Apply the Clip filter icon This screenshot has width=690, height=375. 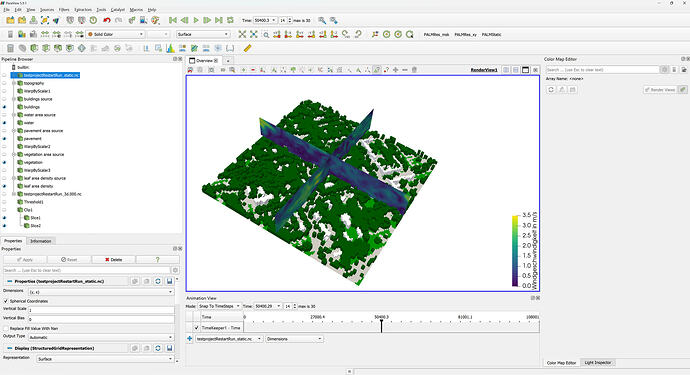pyautogui.click(x=34, y=48)
